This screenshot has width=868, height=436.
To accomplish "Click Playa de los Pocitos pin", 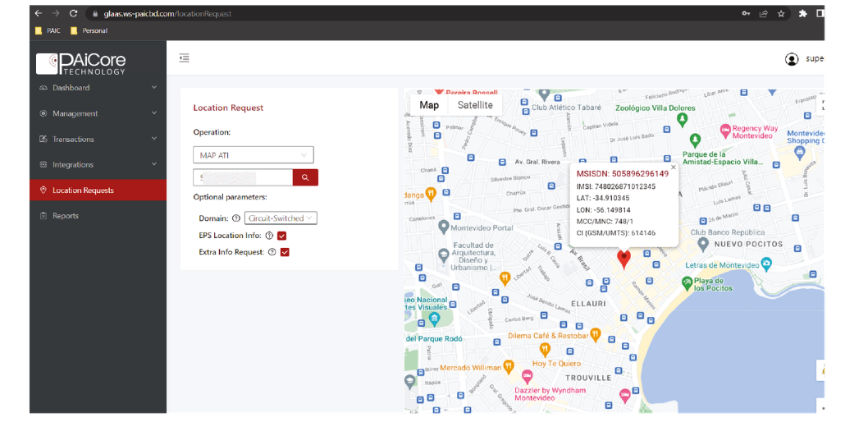I will tap(687, 283).
